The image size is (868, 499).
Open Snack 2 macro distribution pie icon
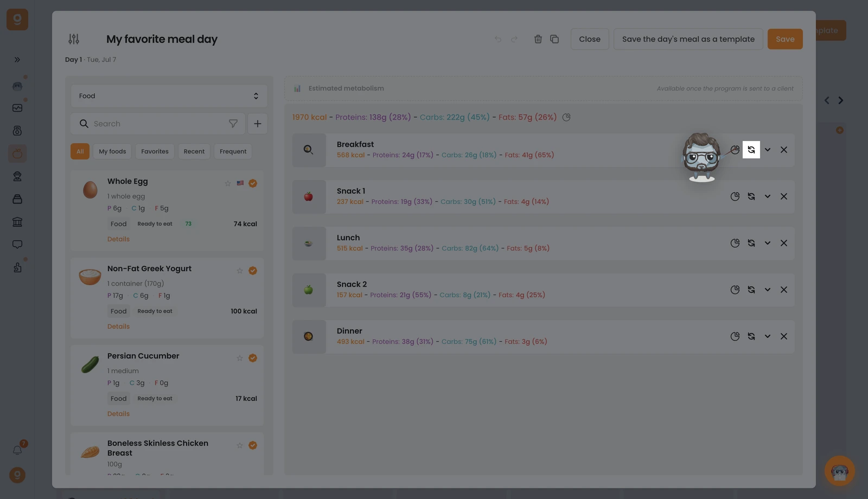pos(735,290)
